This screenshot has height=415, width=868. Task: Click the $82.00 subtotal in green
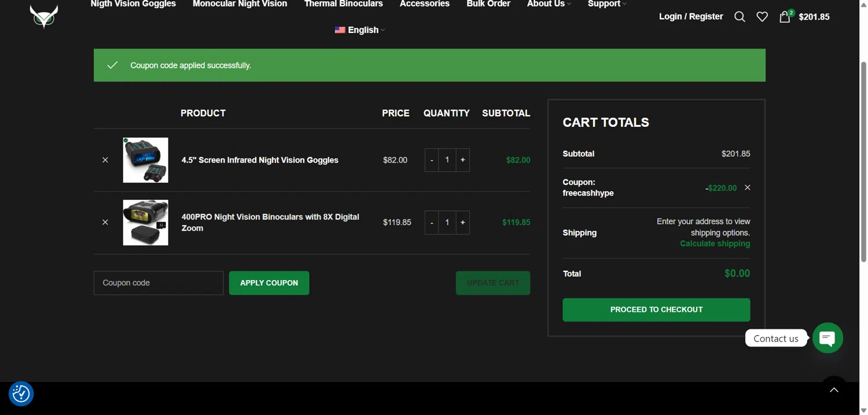point(518,160)
